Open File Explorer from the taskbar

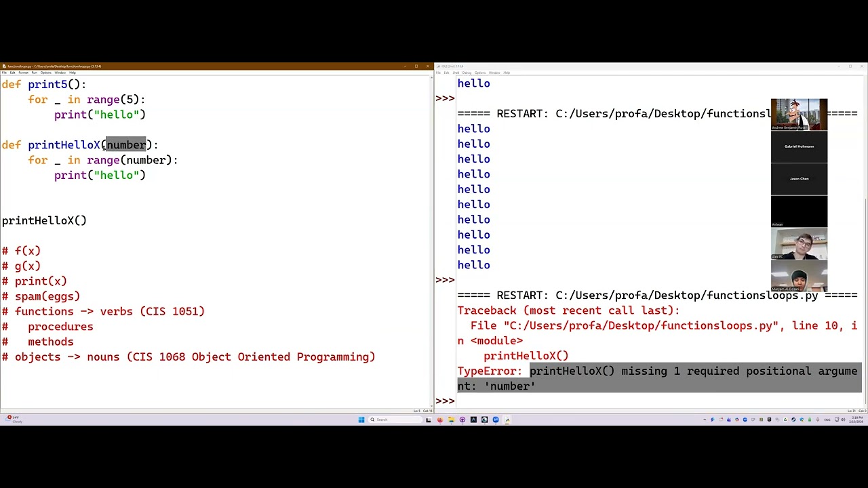451,420
